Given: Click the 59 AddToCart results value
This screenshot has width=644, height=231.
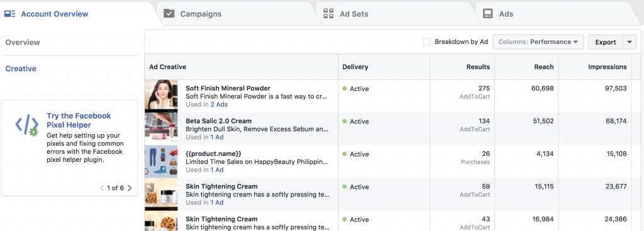Looking at the screenshot, I should (486, 187).
